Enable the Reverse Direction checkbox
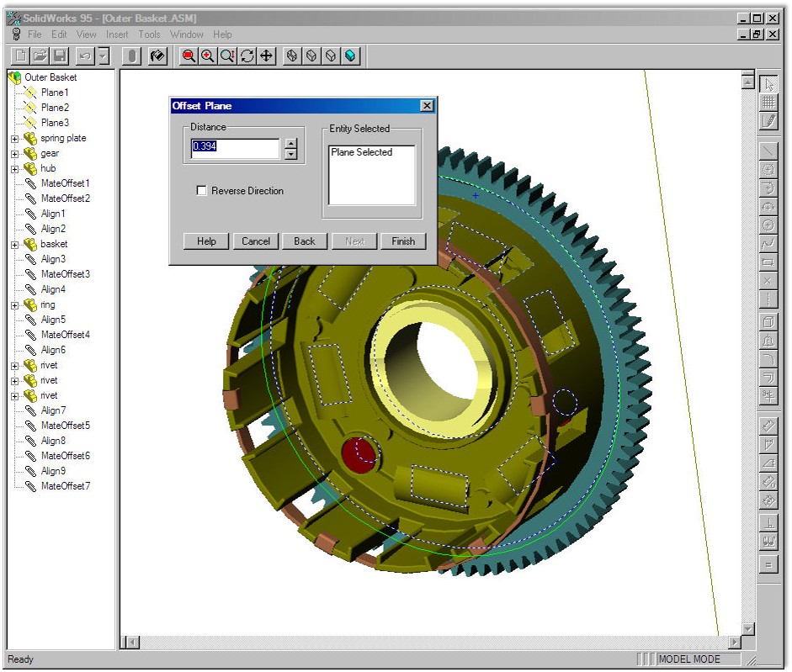Image resolution: width=792 pixels, height=672 pixels. click(201, 190)
